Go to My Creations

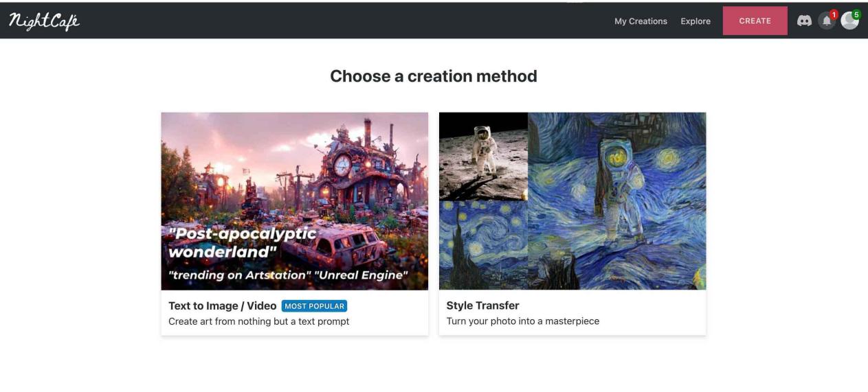pyautogui.click(x=641, y=21)
